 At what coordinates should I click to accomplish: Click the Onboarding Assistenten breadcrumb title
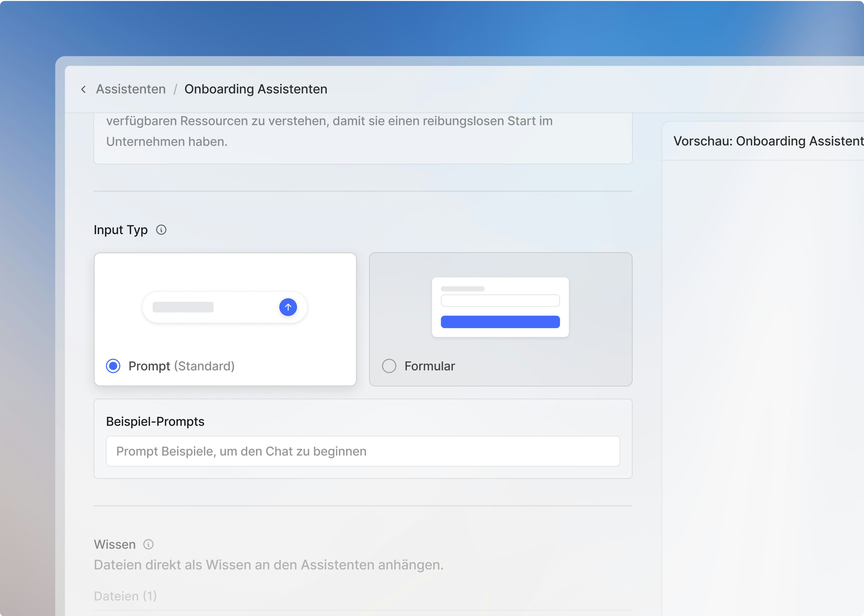click(x=255, y=89)
